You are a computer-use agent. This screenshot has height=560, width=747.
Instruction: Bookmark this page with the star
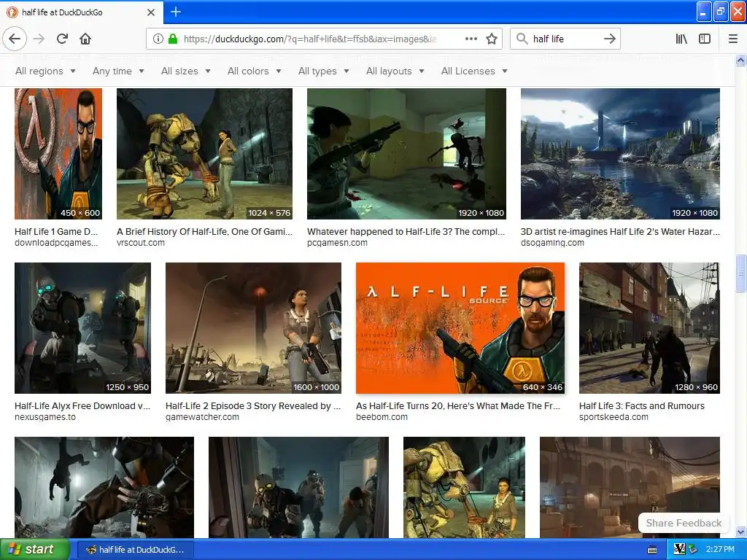[492, 39]
